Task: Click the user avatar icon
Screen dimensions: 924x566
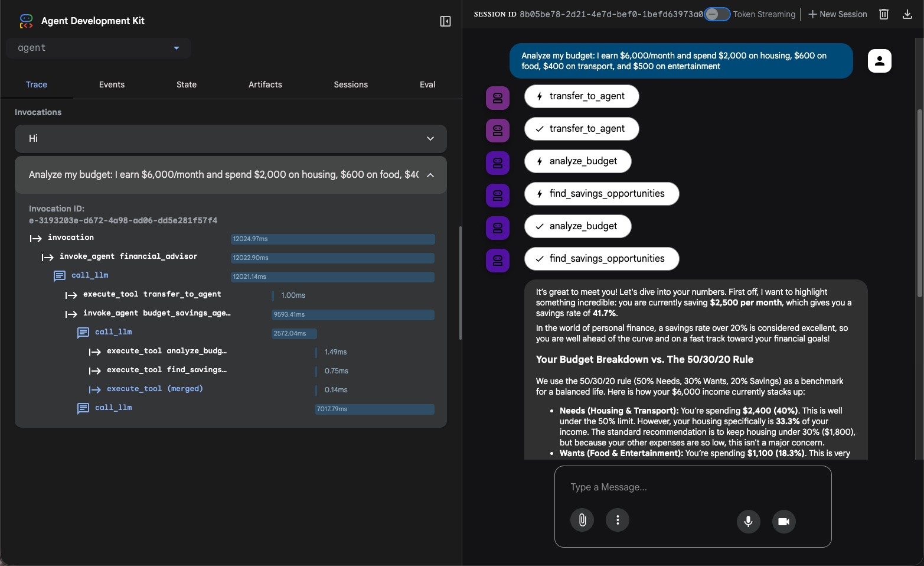Action: click(x=879, y=61)
